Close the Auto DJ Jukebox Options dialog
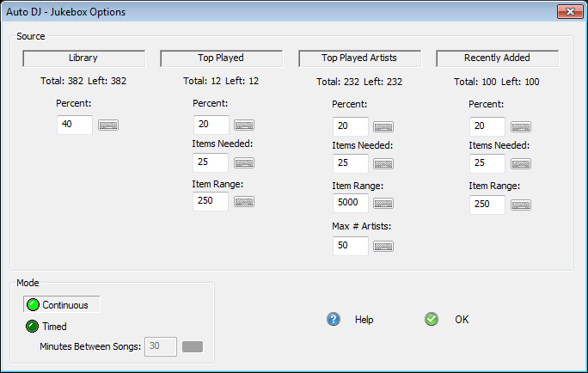The height and width of the screenshot is (373, 588). point(570,12)
